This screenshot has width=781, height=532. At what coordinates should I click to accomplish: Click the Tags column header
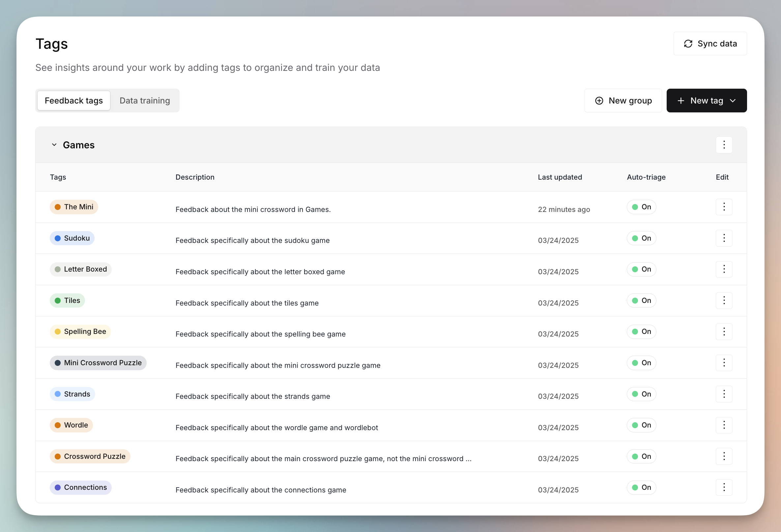(x=58, y=177)
